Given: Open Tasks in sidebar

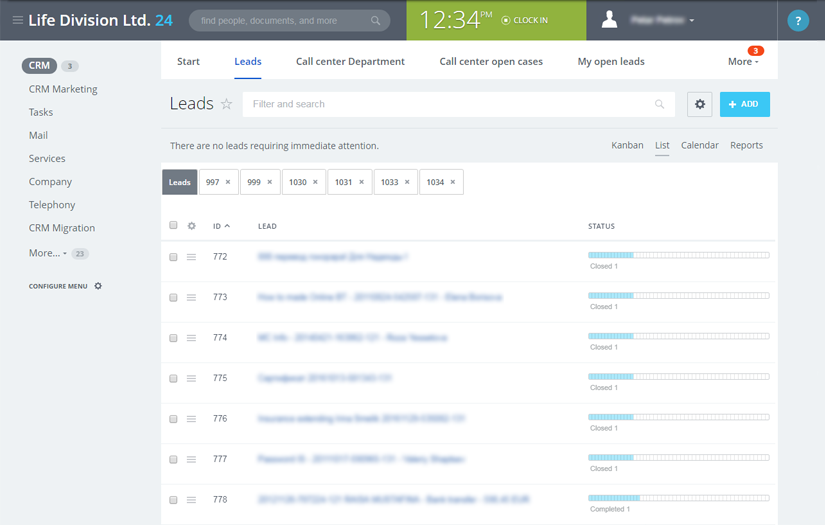Looking at the screenshot, I should click(x=41, y=112).
